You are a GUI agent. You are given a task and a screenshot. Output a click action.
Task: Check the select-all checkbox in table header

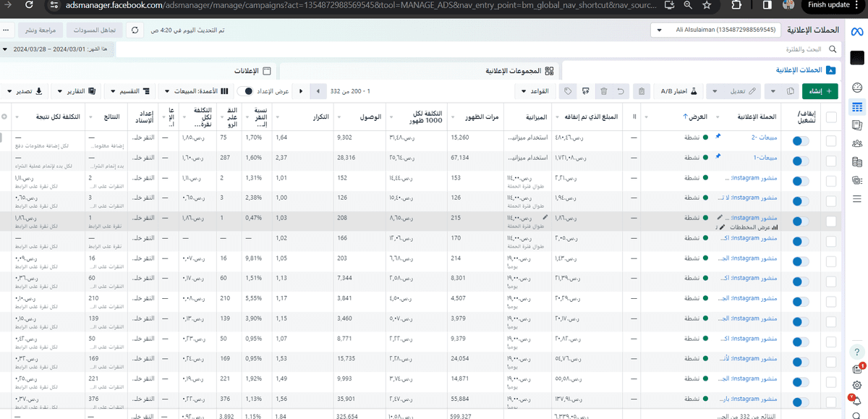coord(831,117)
